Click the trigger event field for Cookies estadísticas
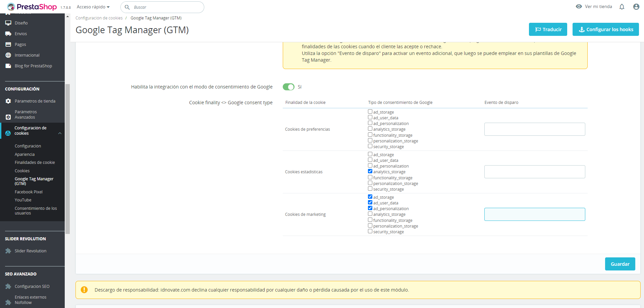644x308 pixels. [535, 172]
